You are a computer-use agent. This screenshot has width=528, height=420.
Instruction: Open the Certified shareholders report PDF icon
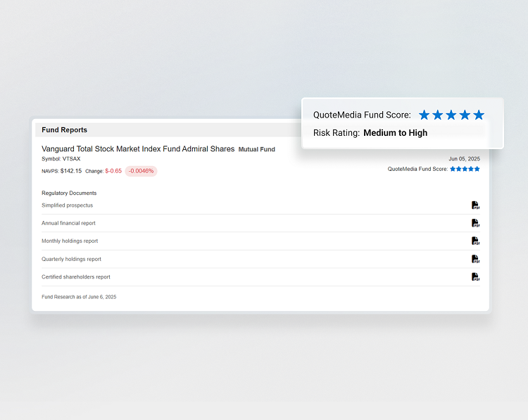coord(475,277)
